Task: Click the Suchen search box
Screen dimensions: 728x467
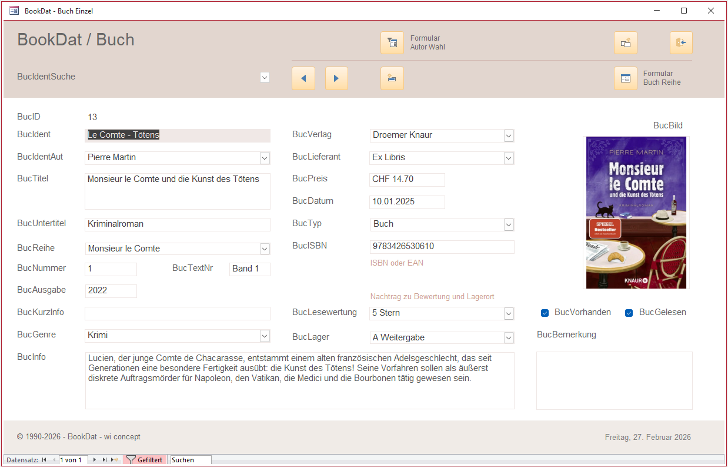Action: tap(189, 460)
